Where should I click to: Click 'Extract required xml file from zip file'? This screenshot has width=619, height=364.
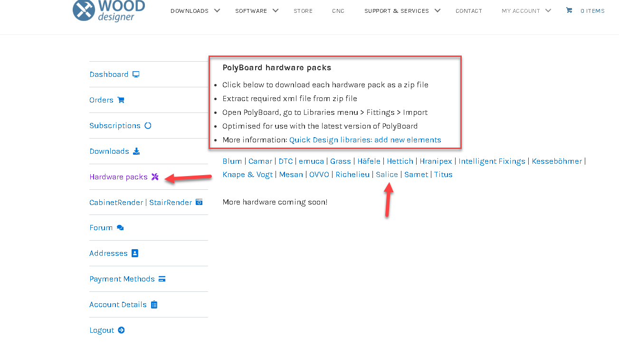[290, 99]
